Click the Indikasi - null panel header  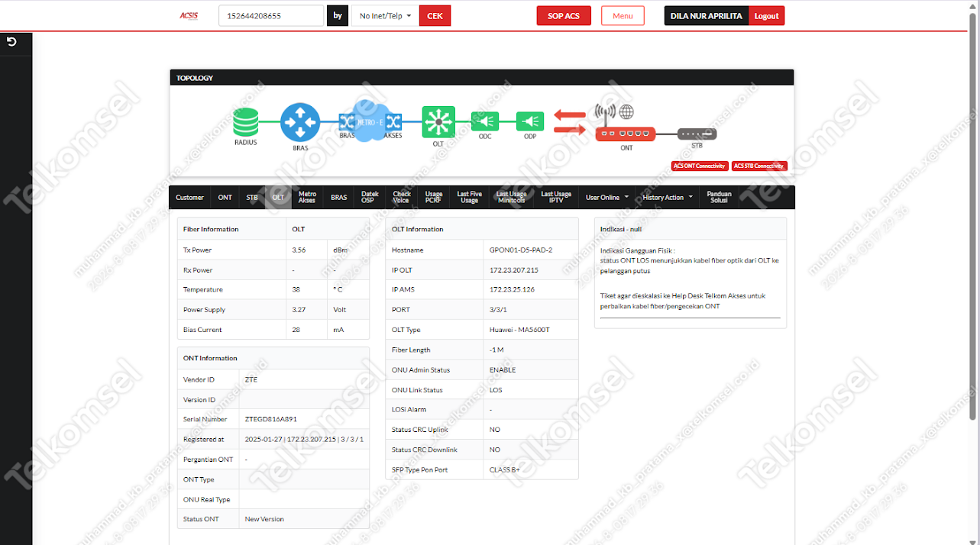(691, 229)
